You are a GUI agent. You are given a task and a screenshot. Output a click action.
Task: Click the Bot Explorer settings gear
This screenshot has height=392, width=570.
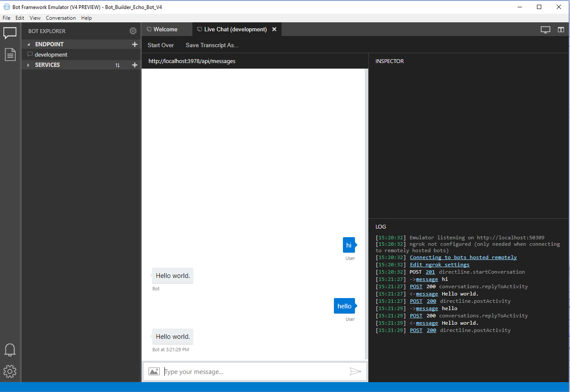(x=133, y=31)
